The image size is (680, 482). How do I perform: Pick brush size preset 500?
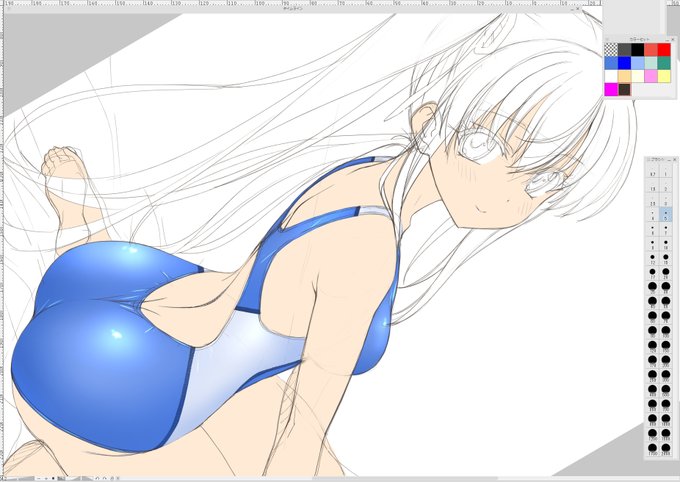(666, 391)
